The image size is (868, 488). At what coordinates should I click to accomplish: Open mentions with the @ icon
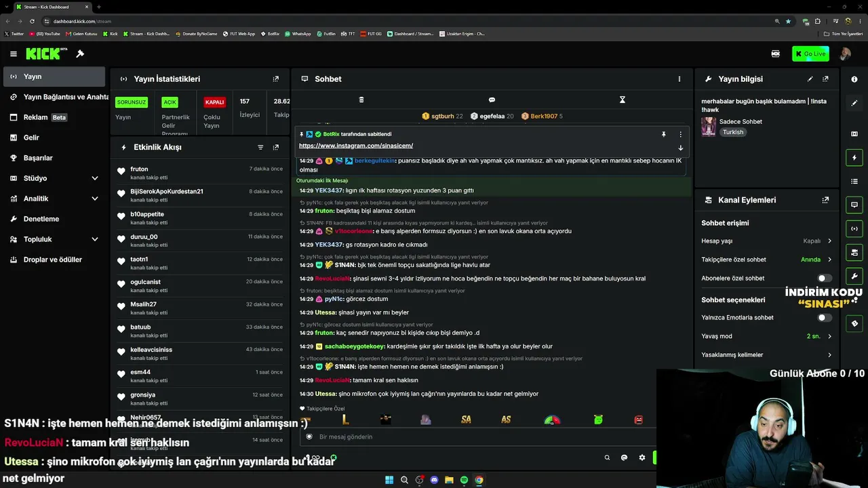click(x=625, y=457)
